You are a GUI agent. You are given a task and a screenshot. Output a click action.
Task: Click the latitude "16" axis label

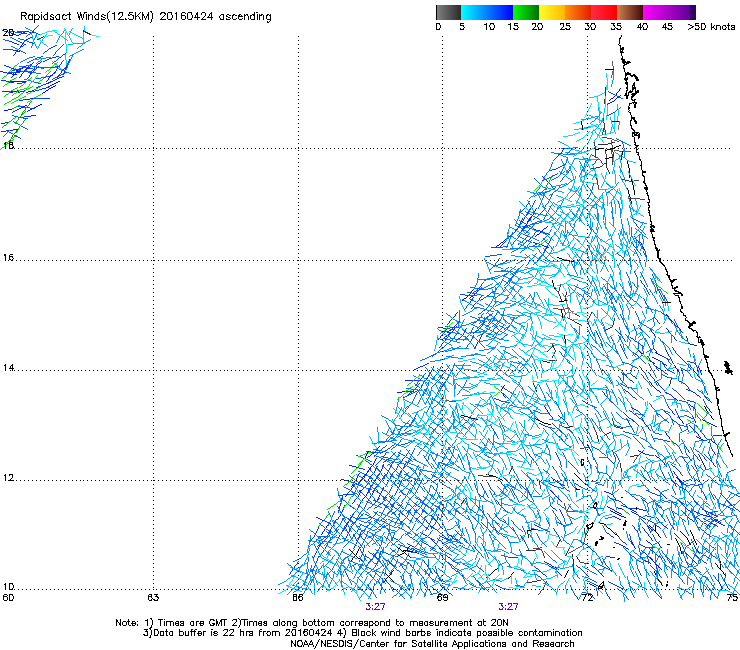click(x=8, y=258)
